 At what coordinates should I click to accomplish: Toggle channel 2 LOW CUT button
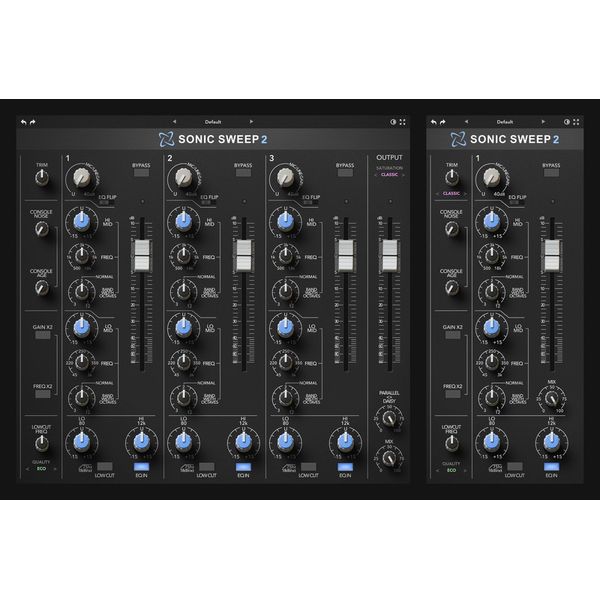pos(207,467)
